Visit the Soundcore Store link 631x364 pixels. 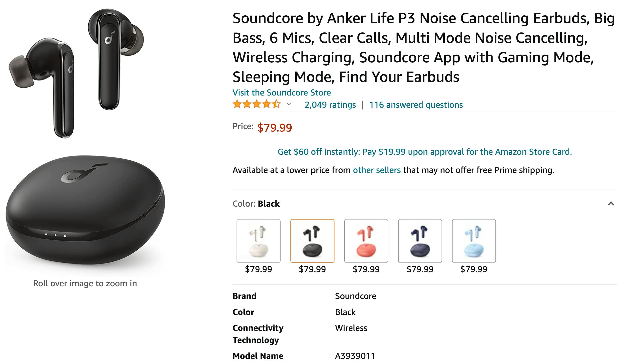[281, 93]
